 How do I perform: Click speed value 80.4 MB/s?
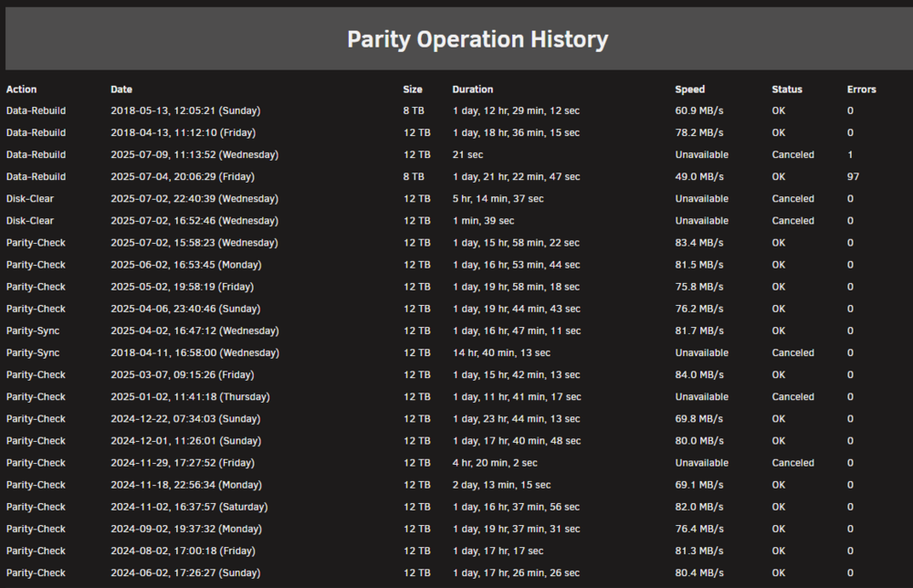(699, 573)
